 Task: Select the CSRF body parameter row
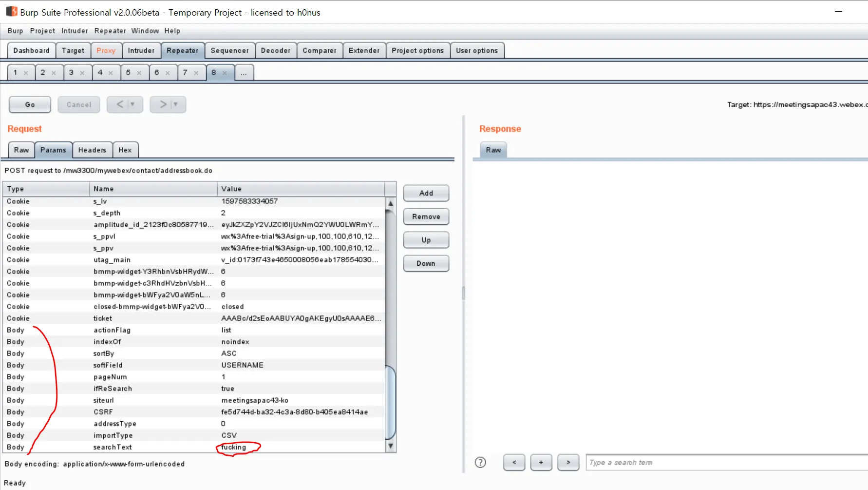[194, 412]
